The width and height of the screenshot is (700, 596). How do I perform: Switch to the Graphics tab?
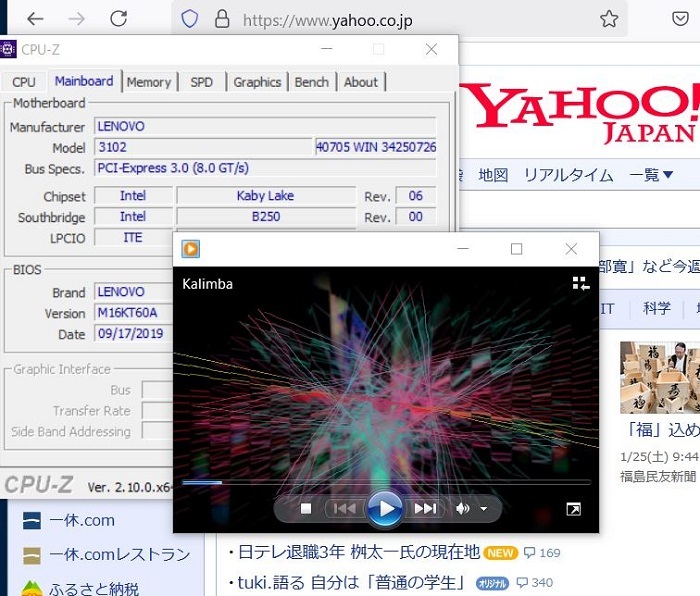[257, 82]
